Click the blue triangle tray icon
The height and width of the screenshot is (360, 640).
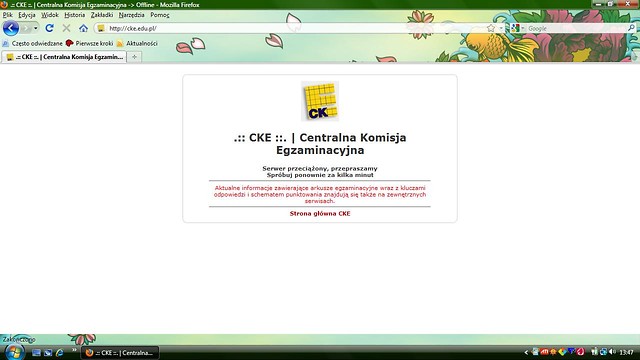571,351
